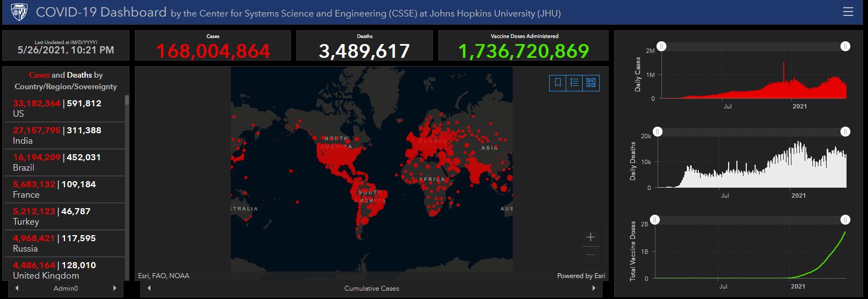Click right handle of Daily Deaths slider
The width and height of the screenshot is (868, 299).
pyautogui.click(x=845, y=132)
